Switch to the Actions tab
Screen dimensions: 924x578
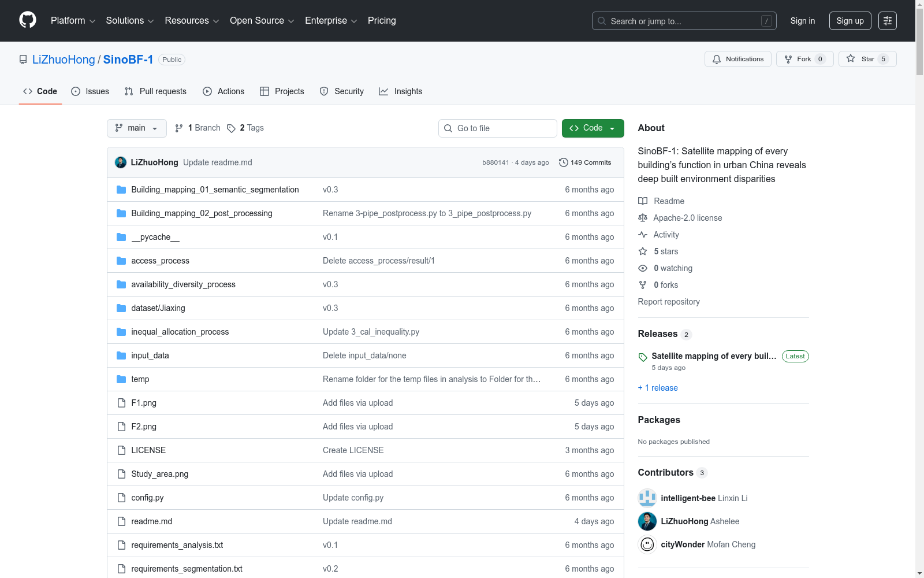(223, 91)
